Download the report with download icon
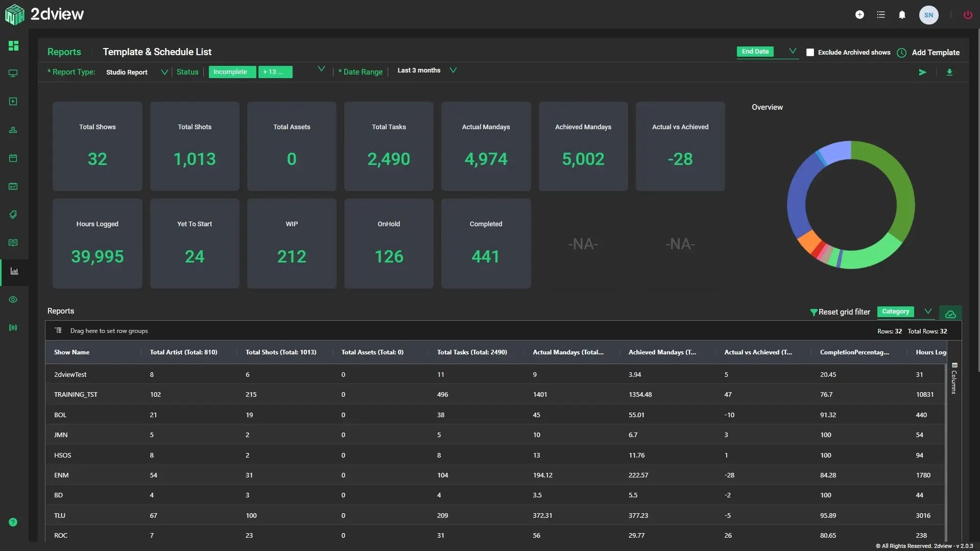 (949, 73)
